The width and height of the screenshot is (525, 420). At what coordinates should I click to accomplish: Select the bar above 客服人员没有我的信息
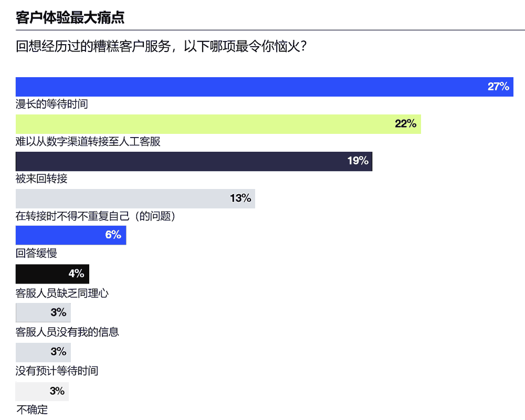[43, 312]
